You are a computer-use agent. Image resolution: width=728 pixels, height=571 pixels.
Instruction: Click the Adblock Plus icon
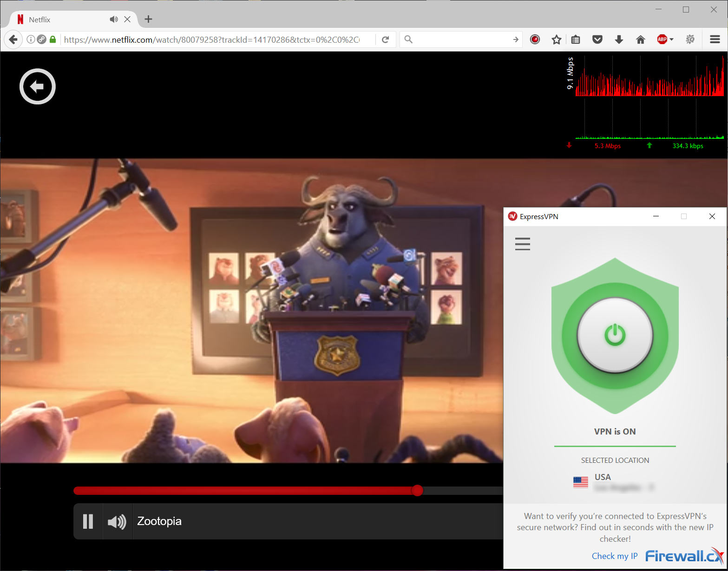point(662,39)
